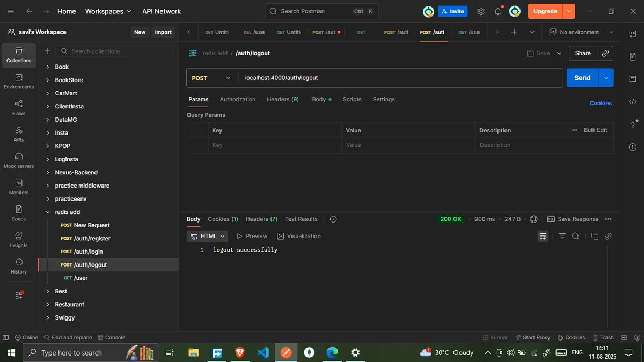
Task: Open the Console in the status bar
Action: tap(111, 337)
